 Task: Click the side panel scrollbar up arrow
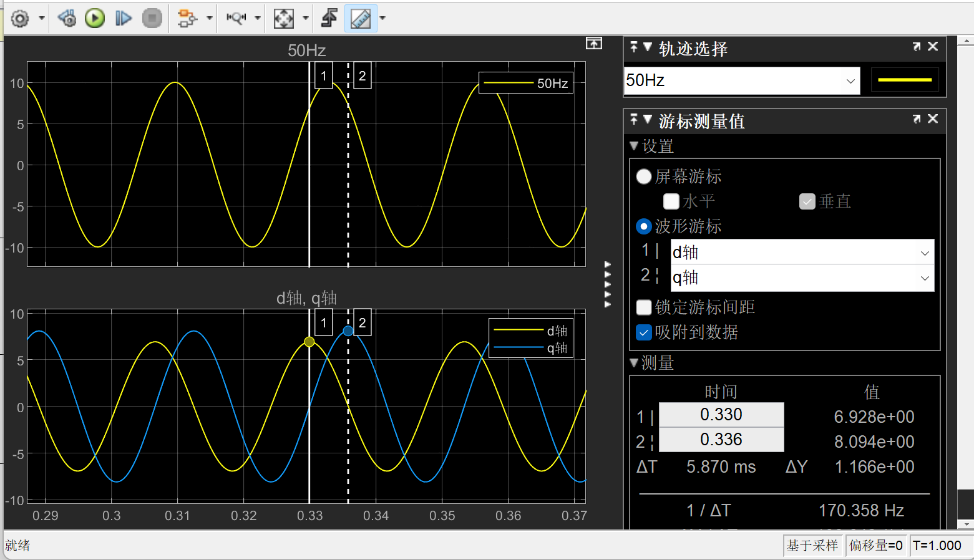coord(966,41)
